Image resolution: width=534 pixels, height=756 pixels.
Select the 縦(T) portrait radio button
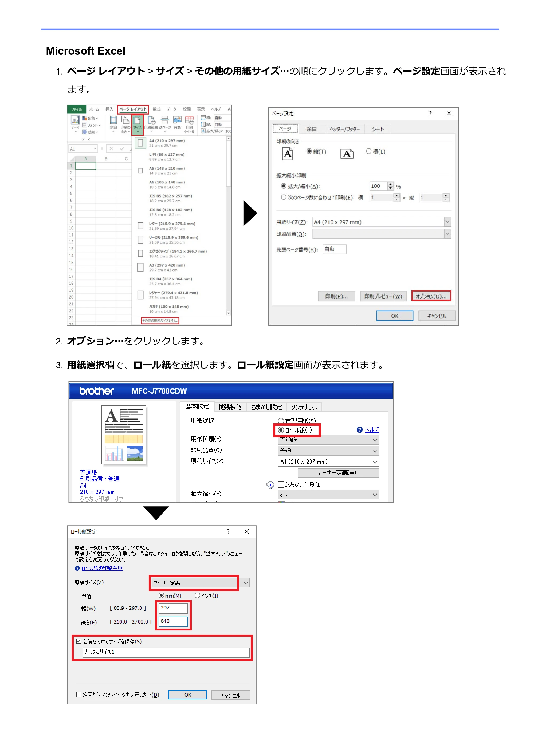pyautogui.click(x=309, y=151)
